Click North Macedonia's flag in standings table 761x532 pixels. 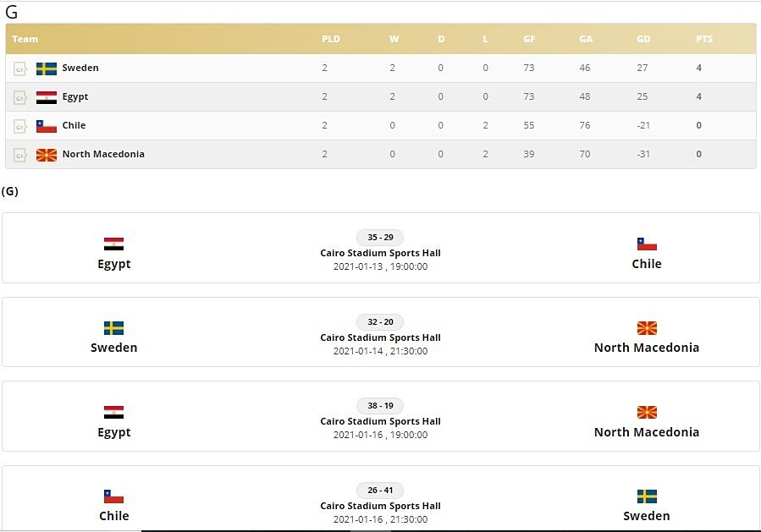47,155
